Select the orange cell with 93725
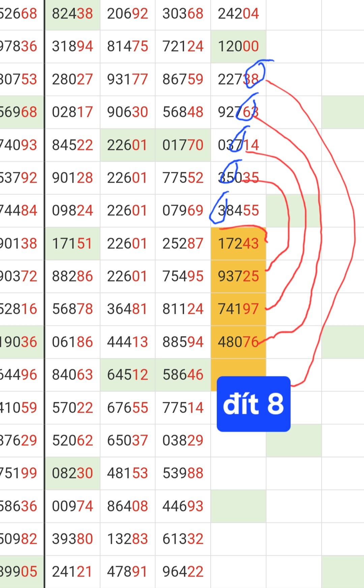Image resolution: width=364 pixels, height=588 pixels. tap(238, 276)
